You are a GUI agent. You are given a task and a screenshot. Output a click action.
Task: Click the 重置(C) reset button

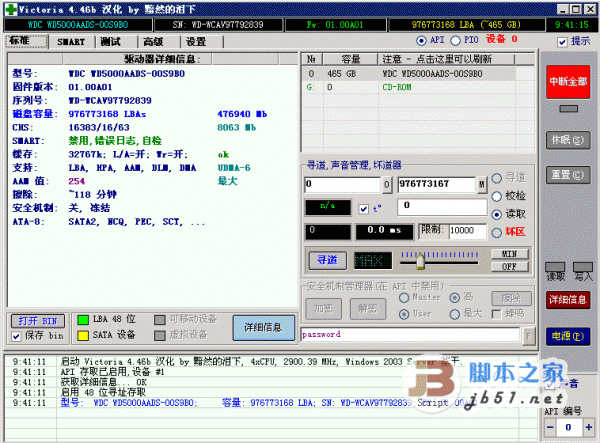(x=568, y=175)
